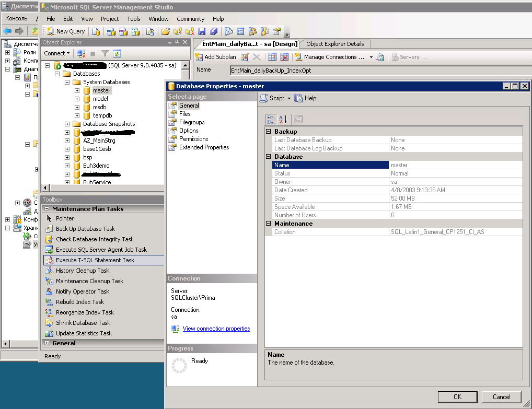Collapse the Backup property category
This screenshot has width=532, height=409.
point(269,132)
